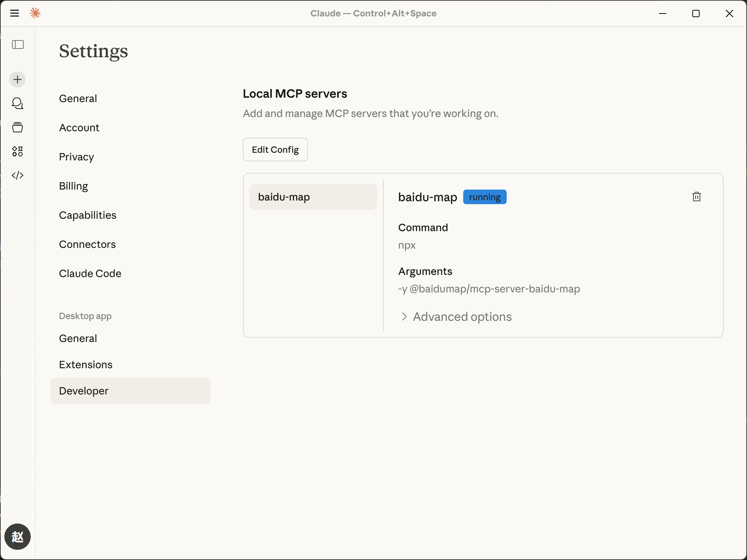Open the Chats bubble icon
Image resolution: width=747 pixels, height=560 pixels.
tap(18, 104)
